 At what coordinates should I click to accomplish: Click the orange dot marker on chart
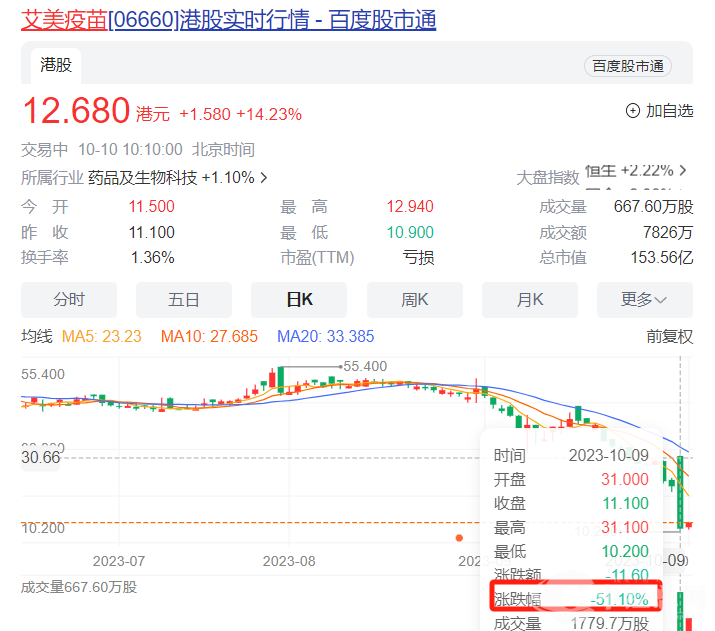tap(459, 538)
